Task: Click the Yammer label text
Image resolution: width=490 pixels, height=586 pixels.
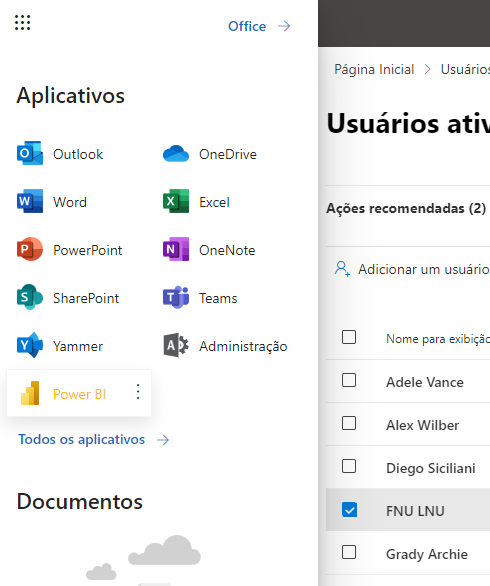Action: pos(78,346)
